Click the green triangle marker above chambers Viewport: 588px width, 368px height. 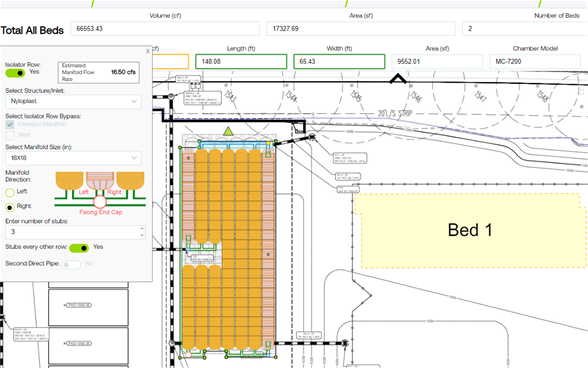(228, 131)
